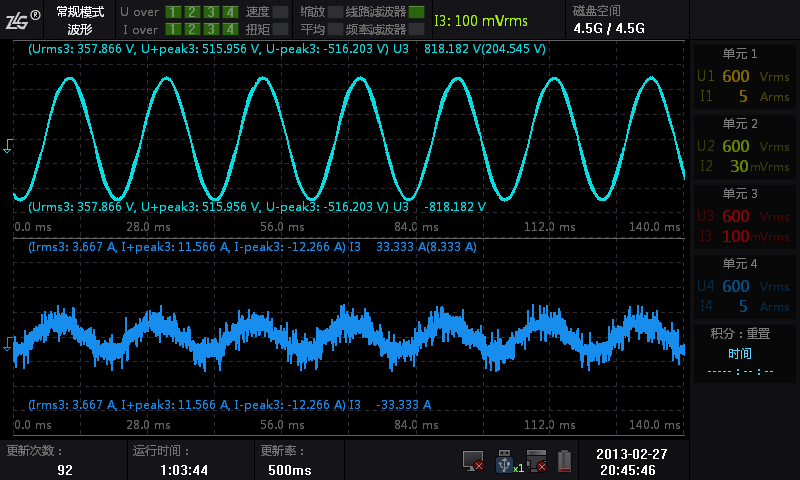Toggle the green 线路滤波器 line filter indicator
Screen dimensions: 800x480
tap(416, 12)
